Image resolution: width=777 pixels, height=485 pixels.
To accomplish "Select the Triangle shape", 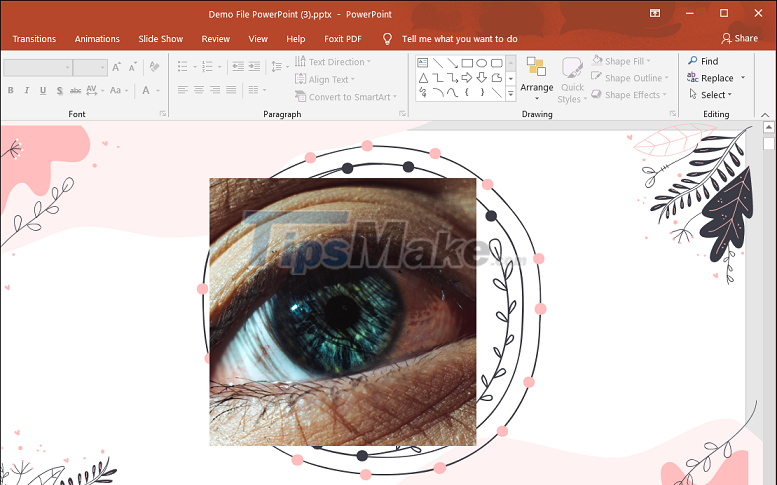I will (x=423, y=78).
